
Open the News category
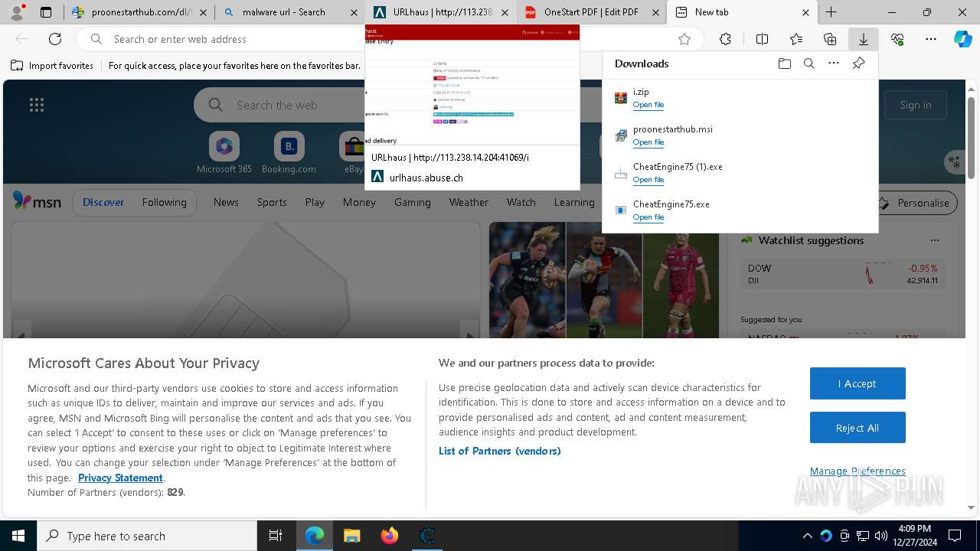226,202
